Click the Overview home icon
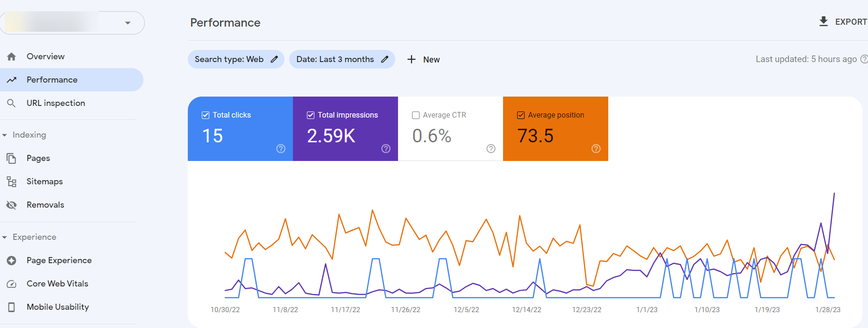This screenshot has height=328, width=868. coord(12,56)
